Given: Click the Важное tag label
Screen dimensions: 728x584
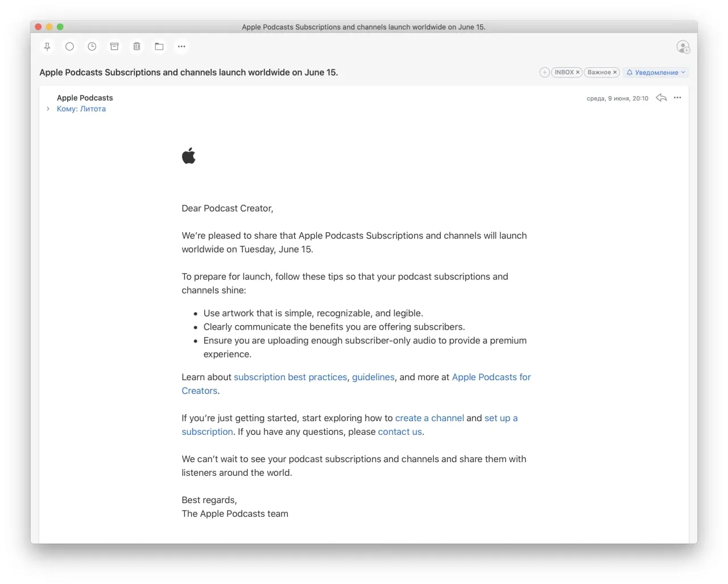Looking at the screenshot, I should pos(599,72).
